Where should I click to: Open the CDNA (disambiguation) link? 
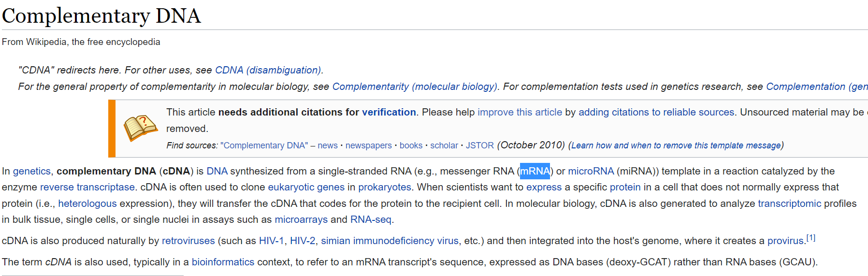(268, 70)
